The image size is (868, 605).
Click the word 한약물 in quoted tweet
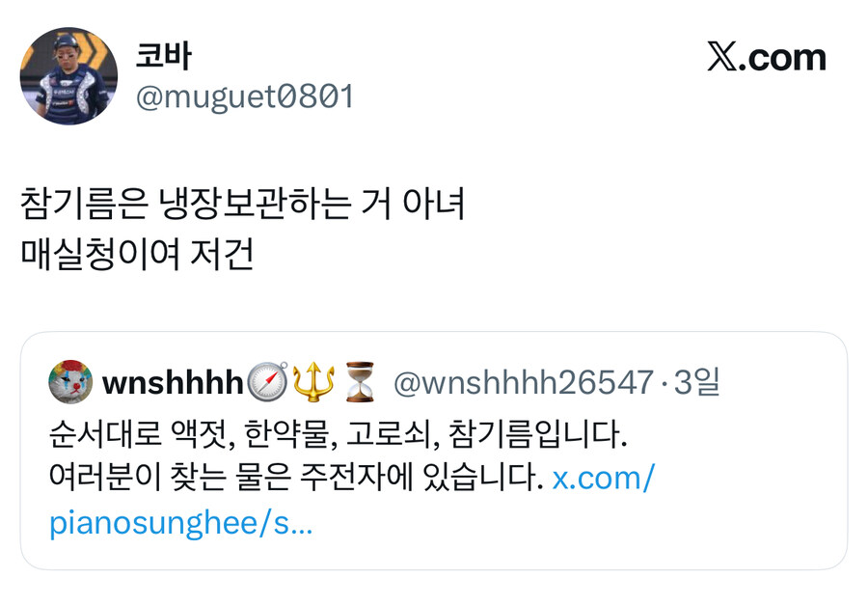[x=290, y=433]
